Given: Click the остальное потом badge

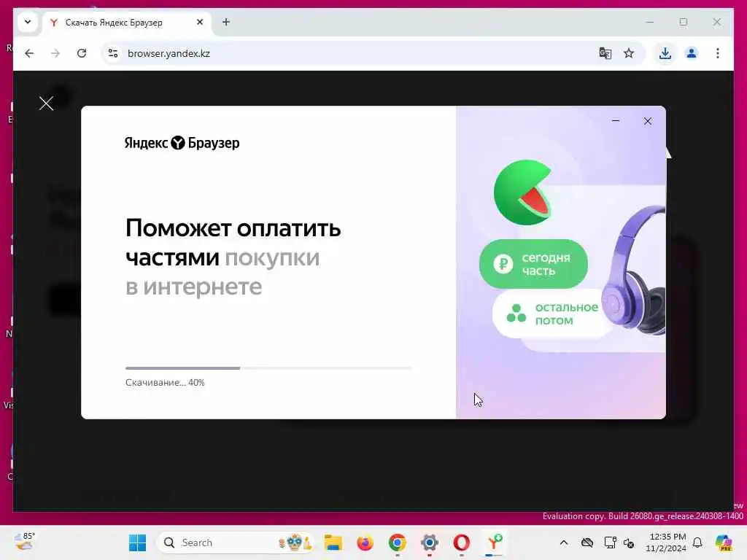Looking at the screenshot, I should pyautogui.click(x=553, y=314).
